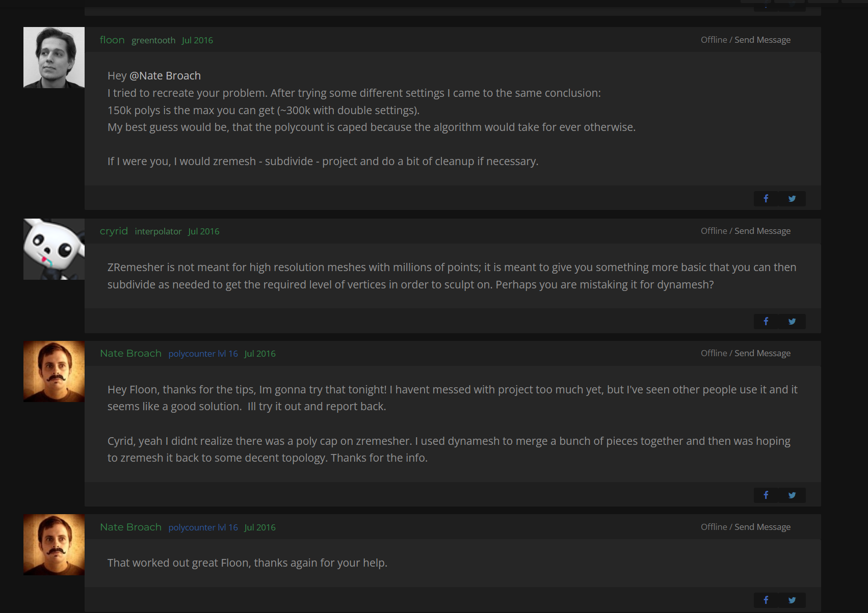This screenshot has width=868, height=613.
Task: Open cryrid's panda avatar
Action: [x=54, y=249]
